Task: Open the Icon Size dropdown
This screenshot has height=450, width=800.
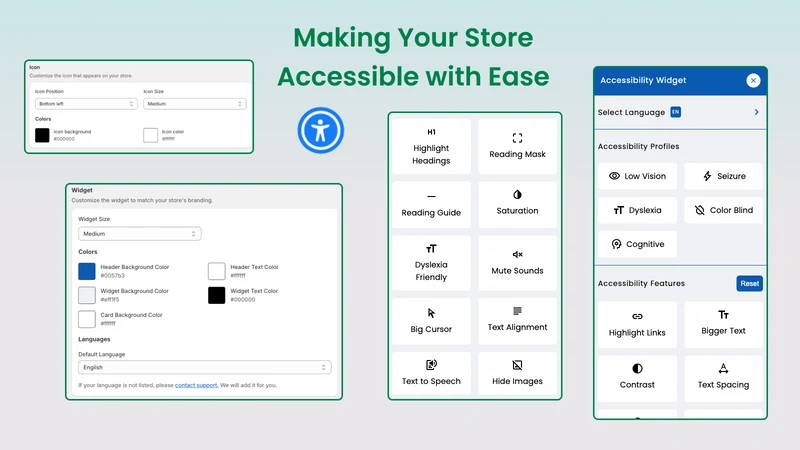Action: (194, 104)
